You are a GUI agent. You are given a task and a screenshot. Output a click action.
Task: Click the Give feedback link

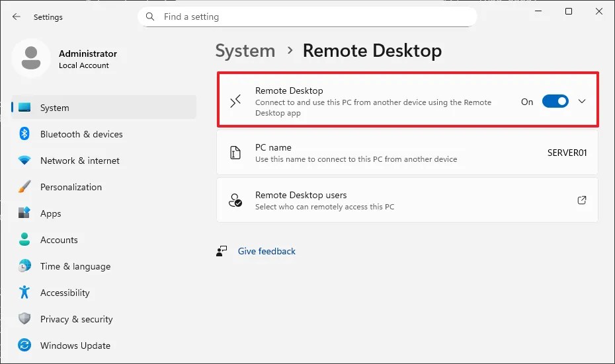coord(266,251)
